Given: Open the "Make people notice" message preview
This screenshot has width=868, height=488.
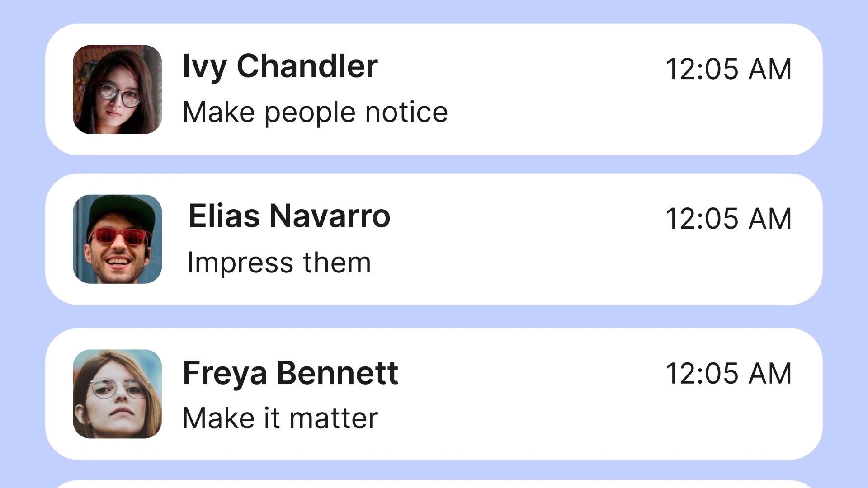Looking at the screenshot, I should pyautogui.click(x=315, y=112).
